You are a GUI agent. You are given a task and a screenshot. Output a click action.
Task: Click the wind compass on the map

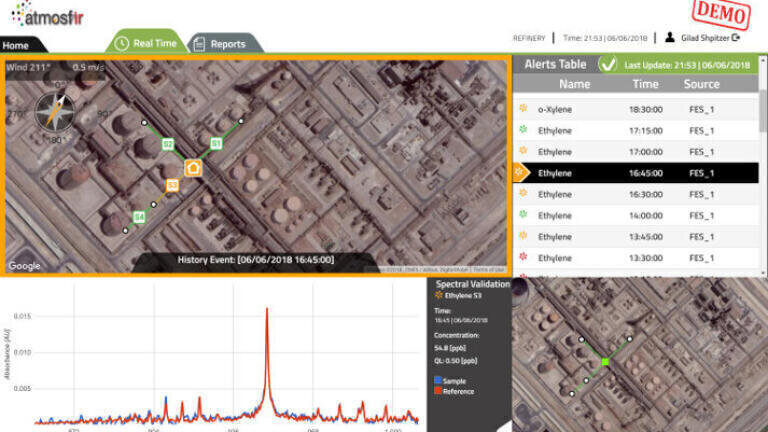tap(55, 112)
